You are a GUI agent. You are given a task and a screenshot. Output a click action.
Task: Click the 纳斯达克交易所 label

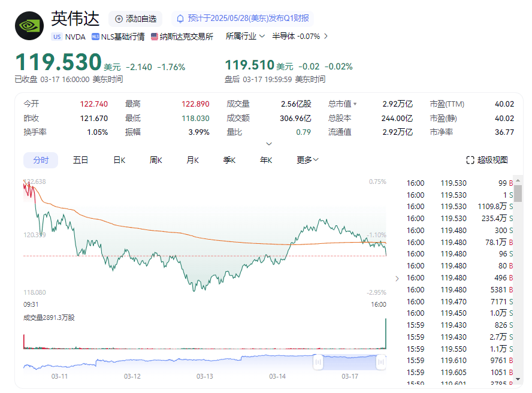(x=186, y=37)
